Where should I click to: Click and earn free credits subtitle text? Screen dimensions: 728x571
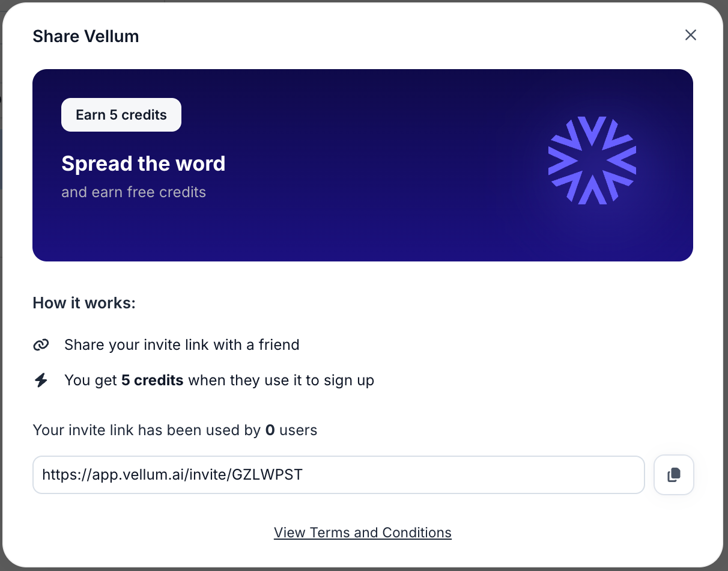tap(133, 192)
